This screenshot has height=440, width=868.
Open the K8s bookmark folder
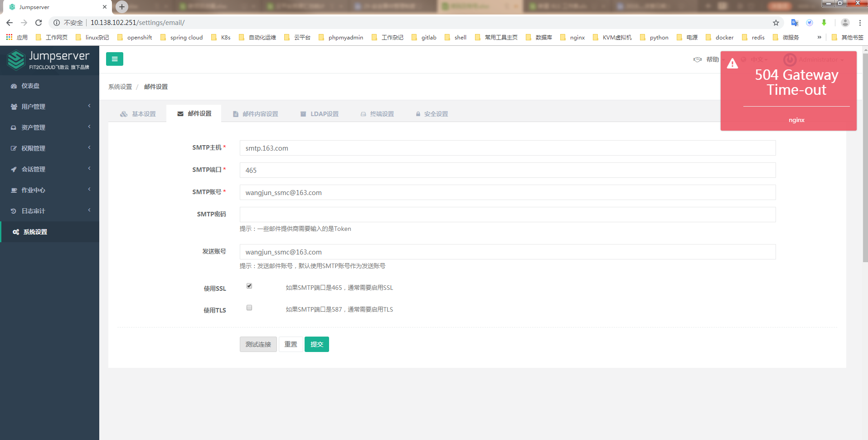pos(221,37)
